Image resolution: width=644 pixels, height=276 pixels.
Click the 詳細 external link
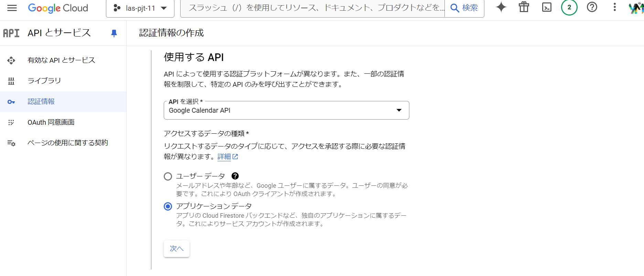click(x=227, y=156)
